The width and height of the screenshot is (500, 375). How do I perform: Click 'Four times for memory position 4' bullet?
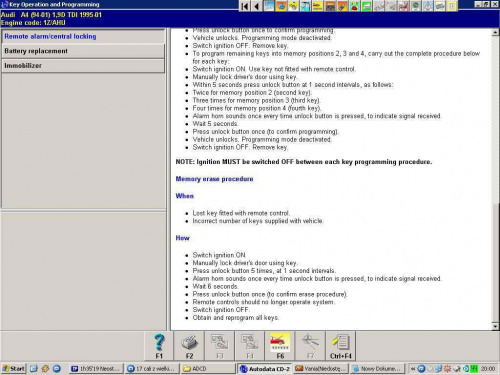[x=257, y=108]
